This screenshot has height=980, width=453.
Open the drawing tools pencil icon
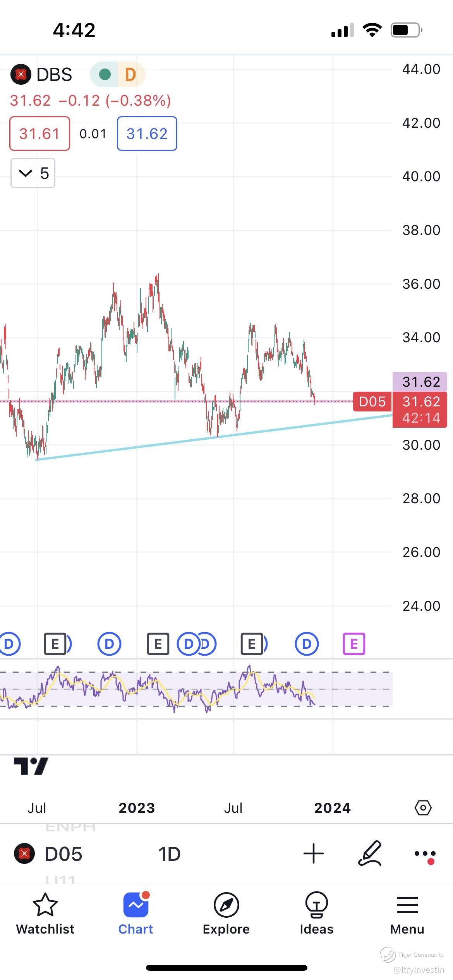coord(370,853)
